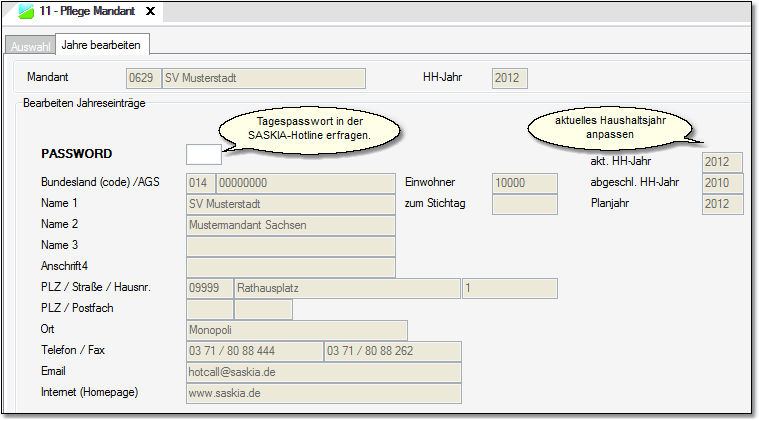Screen dimensions: 759x421
Task: Click the green document icon on the Pflege Mandant tab
Action: pos(27,11)
